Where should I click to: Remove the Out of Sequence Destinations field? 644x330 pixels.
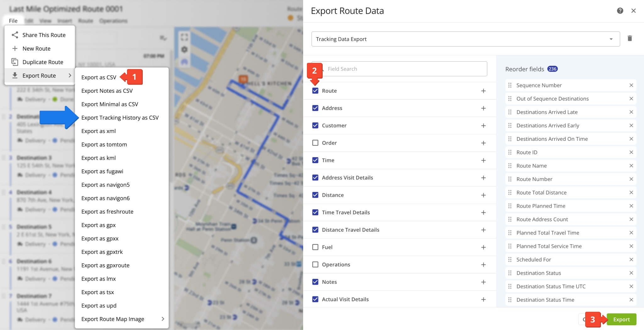coord(631,99)
